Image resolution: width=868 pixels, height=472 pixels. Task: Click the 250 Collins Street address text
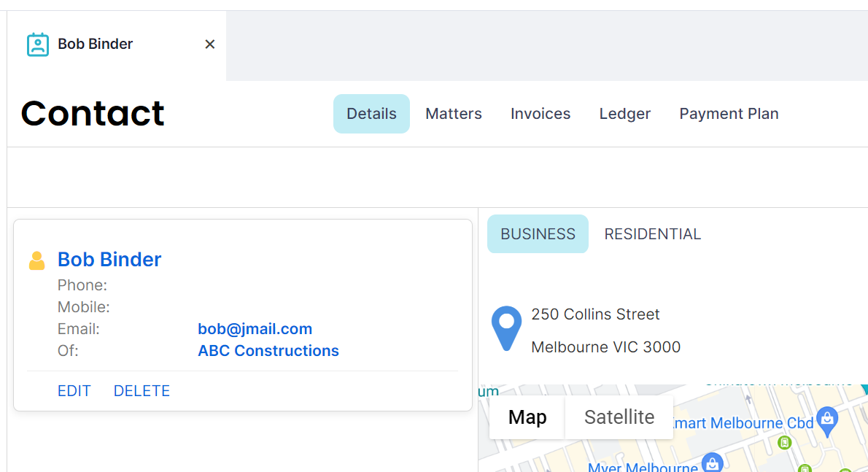[x=595, y=314]
